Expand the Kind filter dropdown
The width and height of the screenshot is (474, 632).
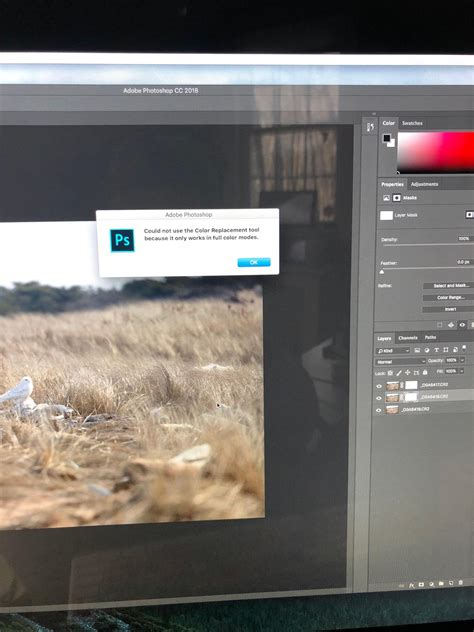[393, 351]
